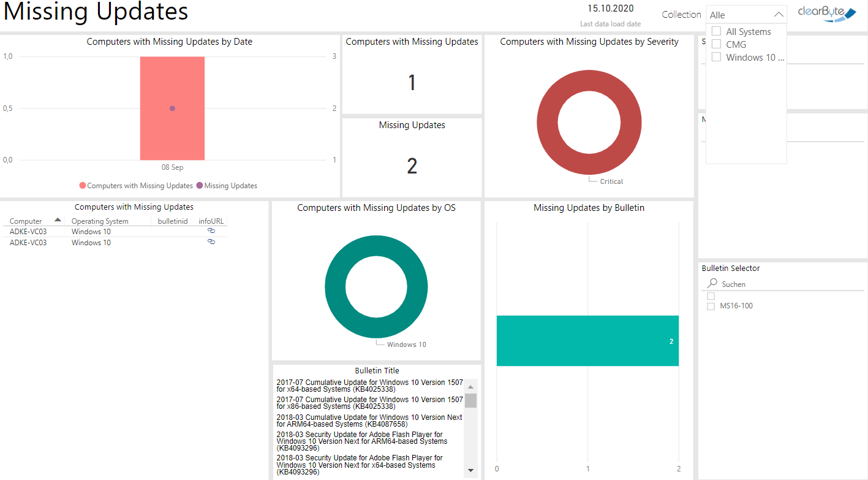
Task: Click the Missing Updates by Bulletin title
Action: pos(589,208)
